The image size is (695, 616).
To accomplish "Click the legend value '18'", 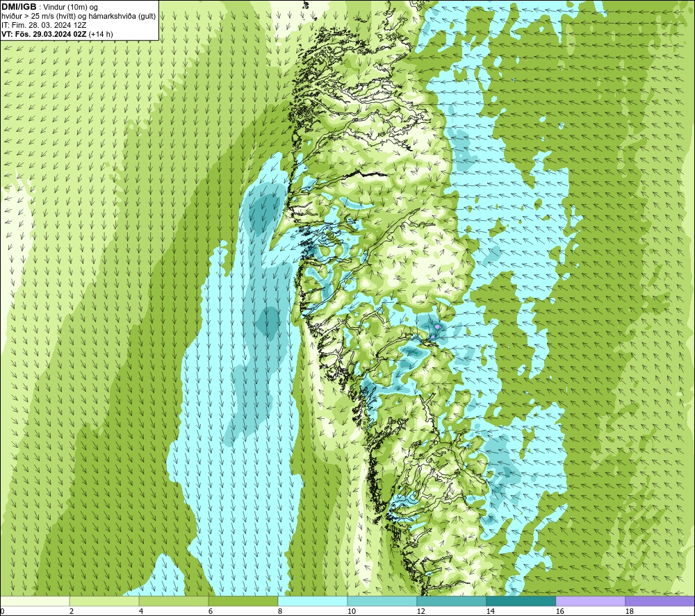I will click(x=629, y=611).
